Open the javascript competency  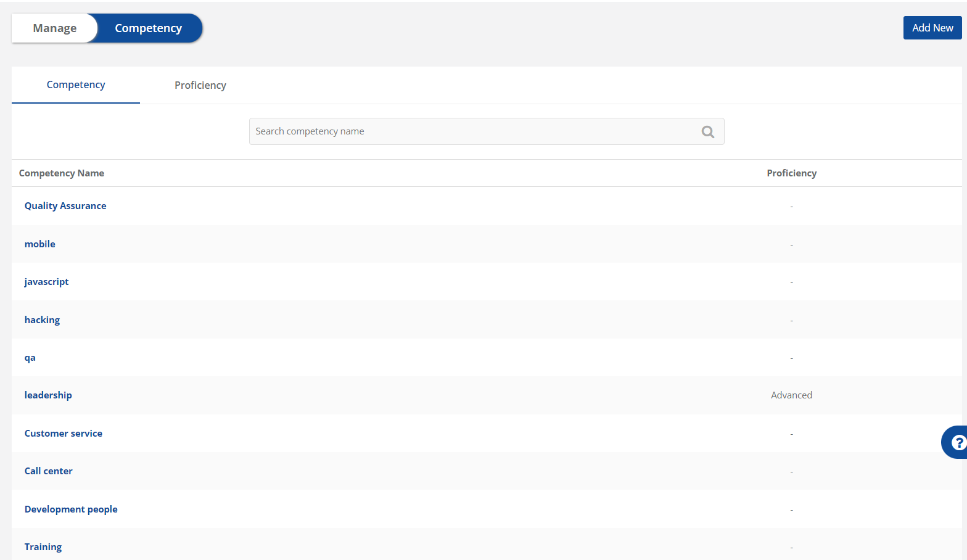tap(46, 282)
